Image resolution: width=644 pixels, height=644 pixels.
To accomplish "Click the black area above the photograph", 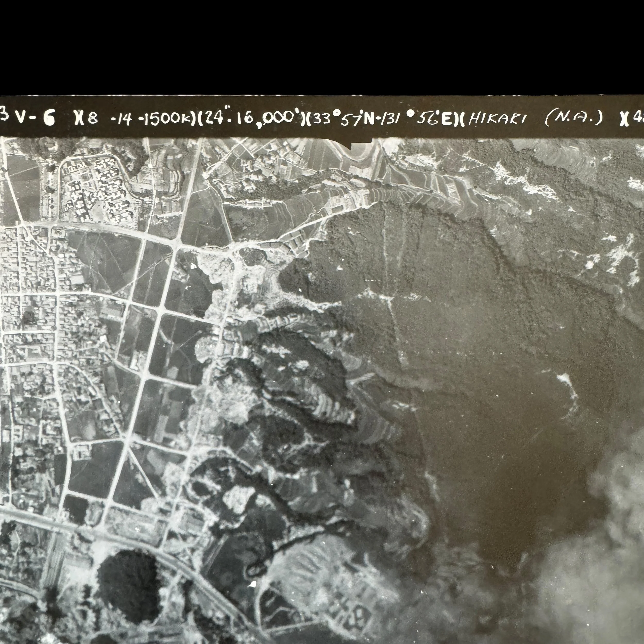I will (322, 47).
